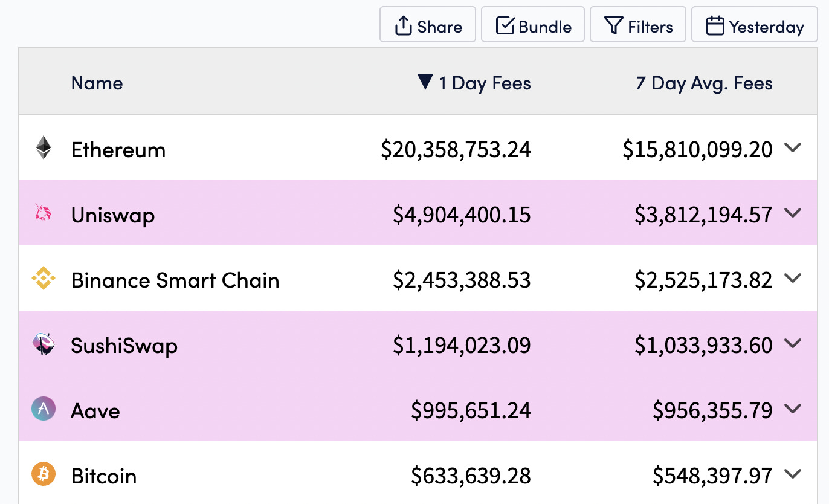Sort by 1 Day Fees column
829x504 pixels.
(x=474, y=83)
